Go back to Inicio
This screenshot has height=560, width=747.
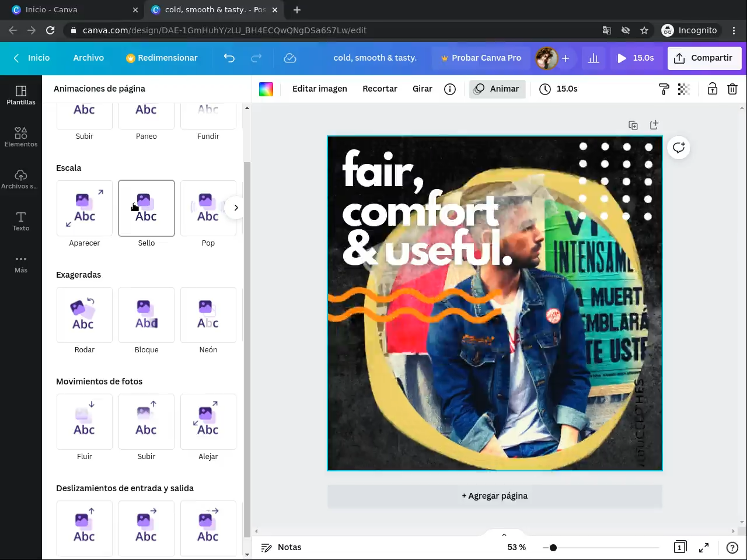(x=32, y=58)
